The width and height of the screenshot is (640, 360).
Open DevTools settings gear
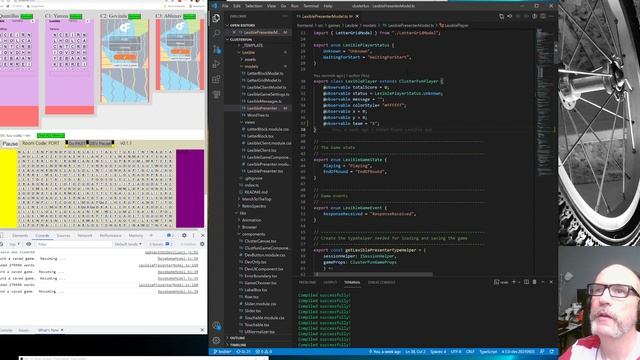184,236
